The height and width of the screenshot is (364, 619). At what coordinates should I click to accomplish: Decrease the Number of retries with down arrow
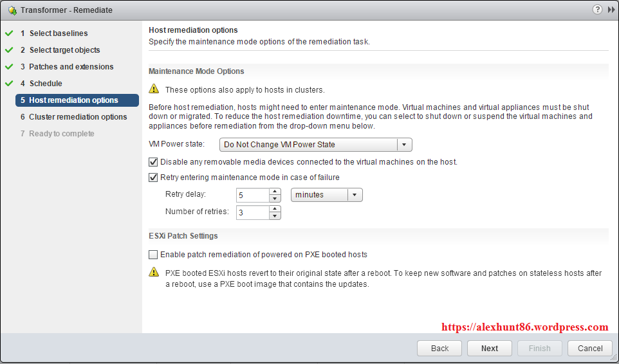(275, 216)
